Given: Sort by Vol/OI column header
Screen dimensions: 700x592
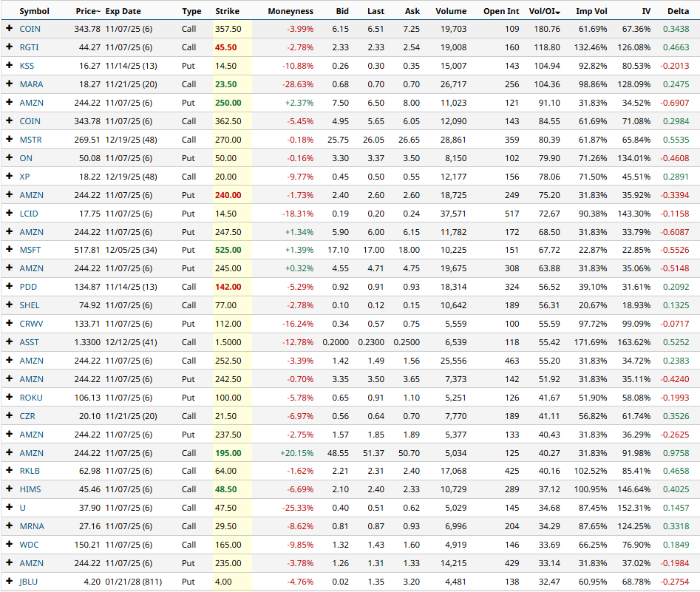Looking at the screenshot, I should point(544,11).
